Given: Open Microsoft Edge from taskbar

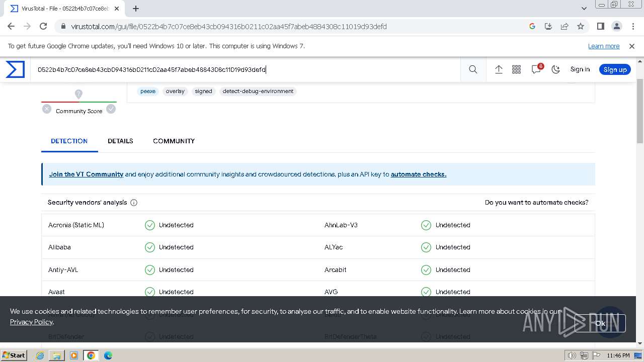Looking at the screenshot, I should (108, 355).
